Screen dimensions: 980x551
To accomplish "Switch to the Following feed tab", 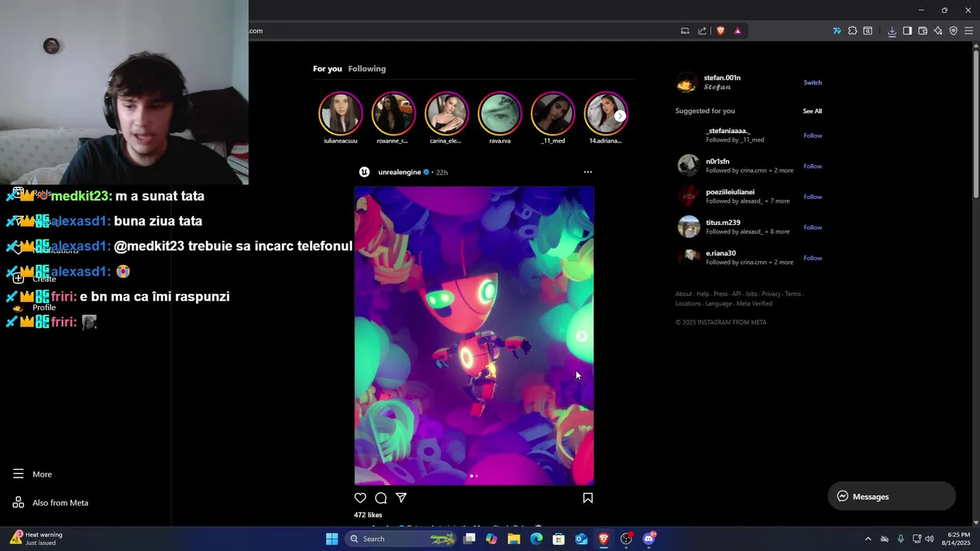I will [x=367, y=69].
